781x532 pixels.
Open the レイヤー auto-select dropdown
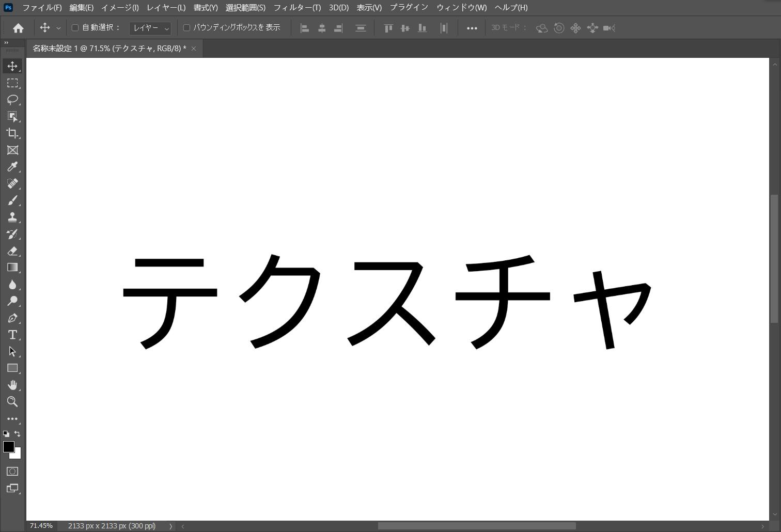pyautogui.click(x=150, y=28)
